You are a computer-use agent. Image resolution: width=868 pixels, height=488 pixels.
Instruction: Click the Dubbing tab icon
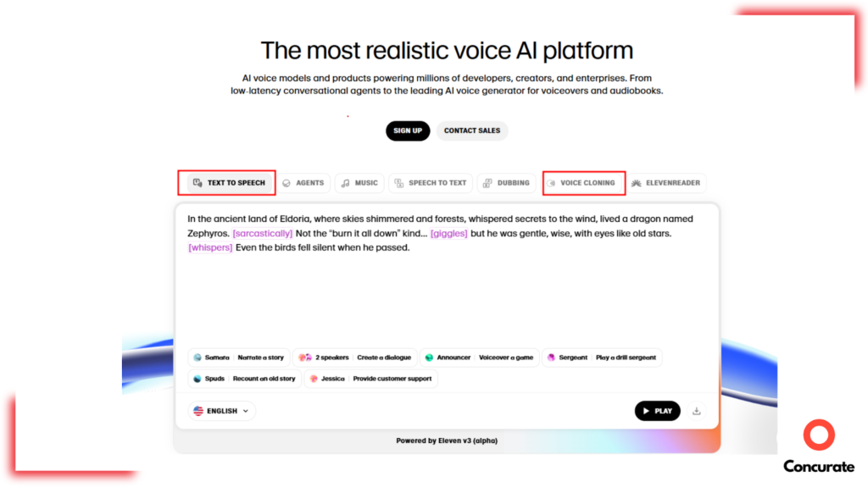[487, 183]
